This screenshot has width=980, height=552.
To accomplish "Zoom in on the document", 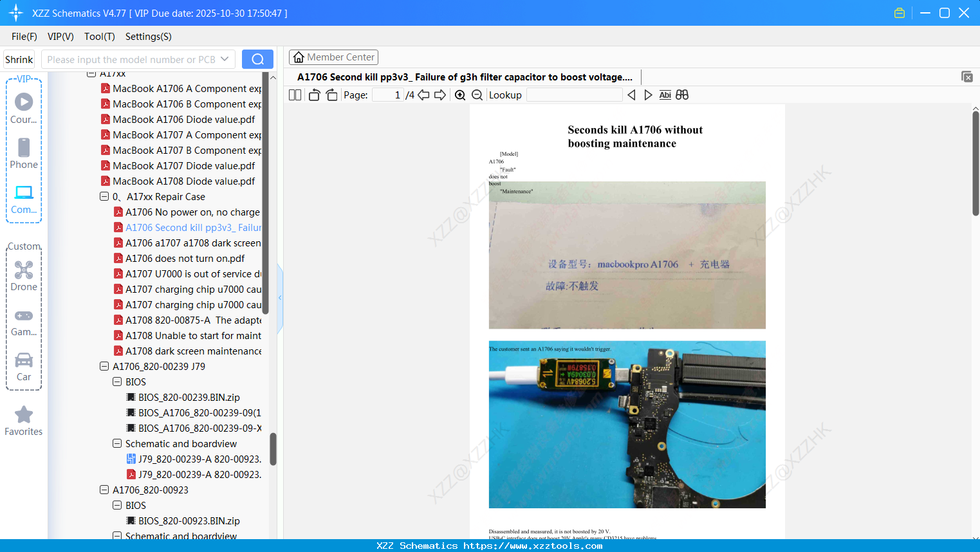I will 460,95.
